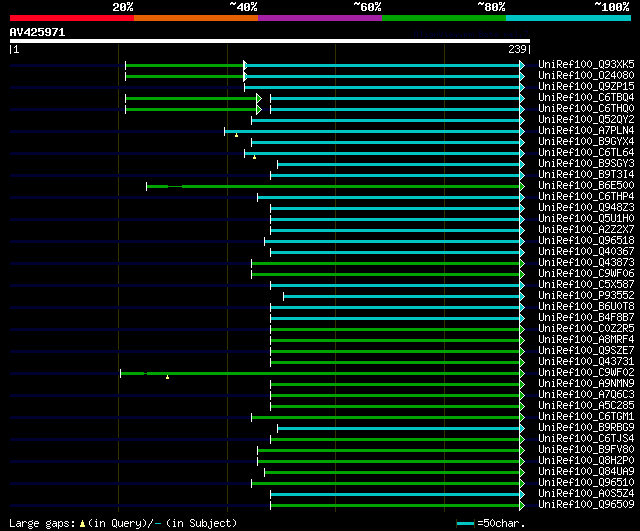Click the yellow large-gap legend marker at bottom
Screen dimensions: 640x531
(82, 523)
